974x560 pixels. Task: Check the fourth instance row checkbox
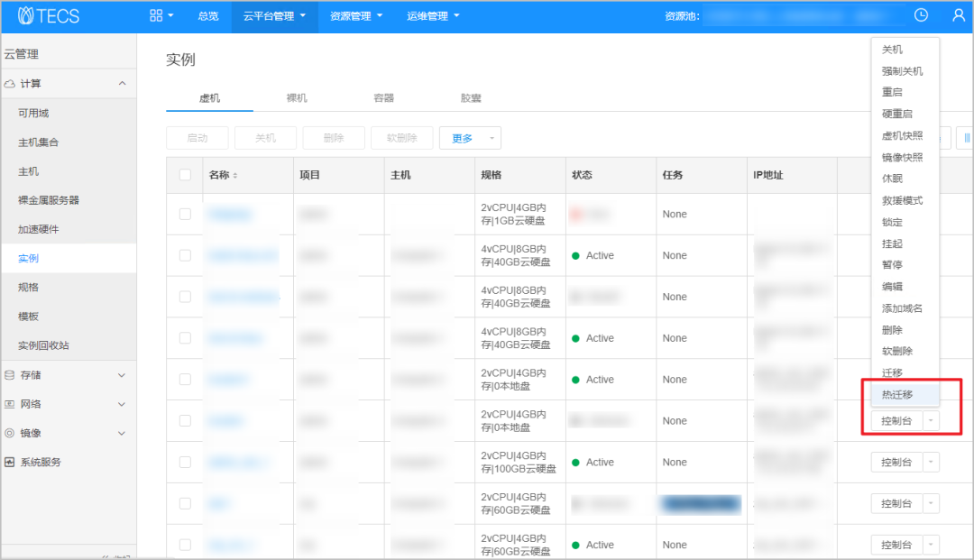tap(185, 338)
